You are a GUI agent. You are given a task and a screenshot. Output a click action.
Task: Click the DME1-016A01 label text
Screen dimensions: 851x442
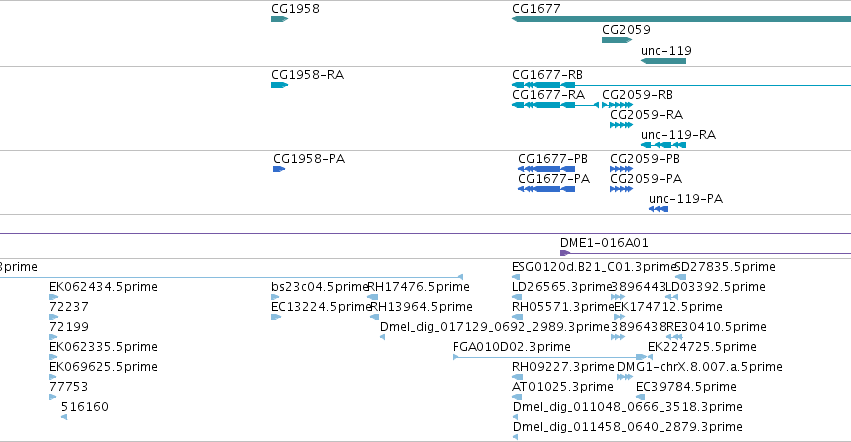pos(604,243)
